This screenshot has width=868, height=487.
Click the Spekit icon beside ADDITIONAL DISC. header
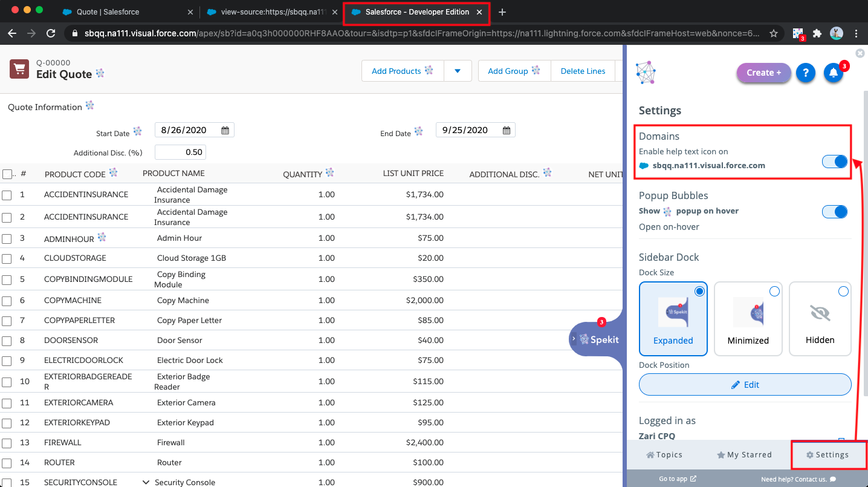547,172
